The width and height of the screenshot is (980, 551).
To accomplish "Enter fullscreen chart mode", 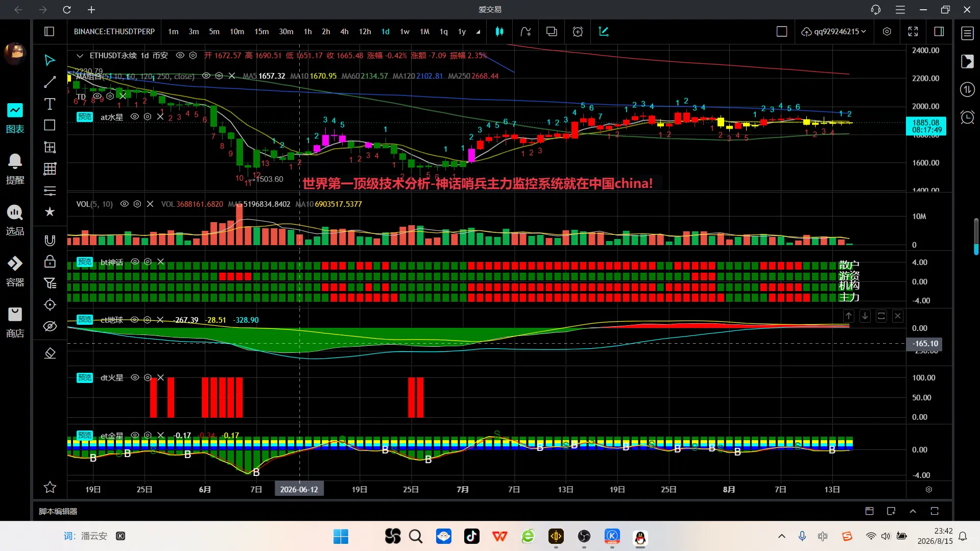I will [913, 32].
